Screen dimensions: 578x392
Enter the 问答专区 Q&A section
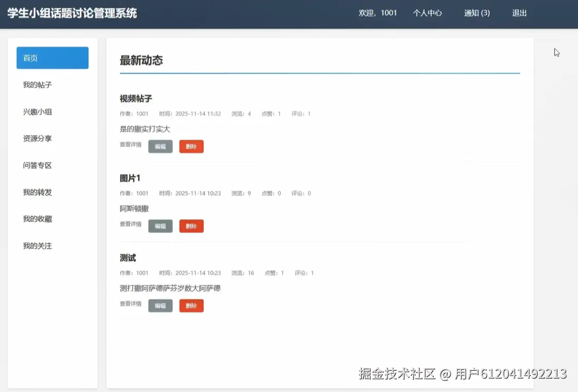point(36,165)
